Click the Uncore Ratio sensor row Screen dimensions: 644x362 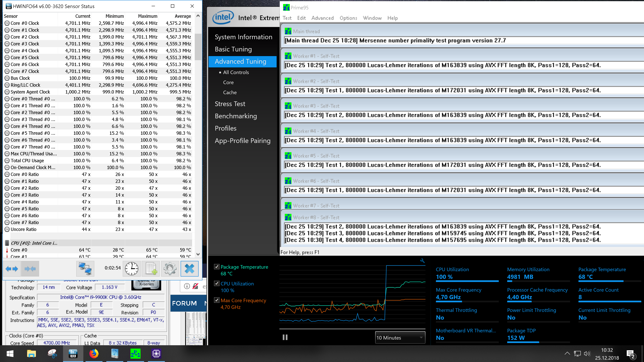point(98,229)
